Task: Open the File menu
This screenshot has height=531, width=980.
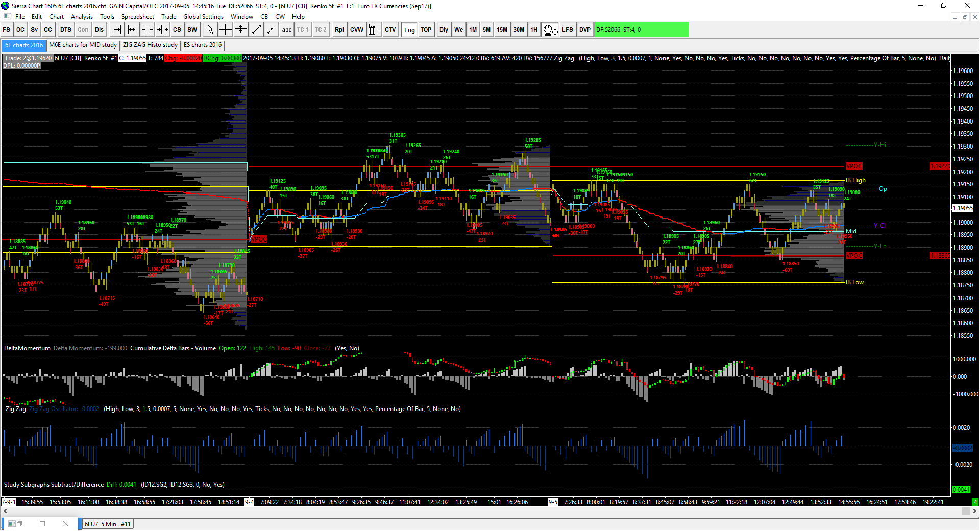Action: (x=20, y=17)
